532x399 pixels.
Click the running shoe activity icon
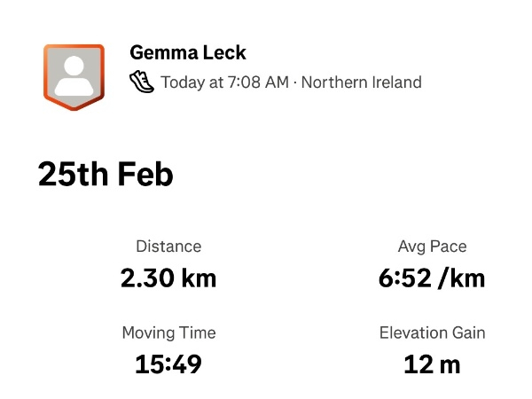coord(141,82)
